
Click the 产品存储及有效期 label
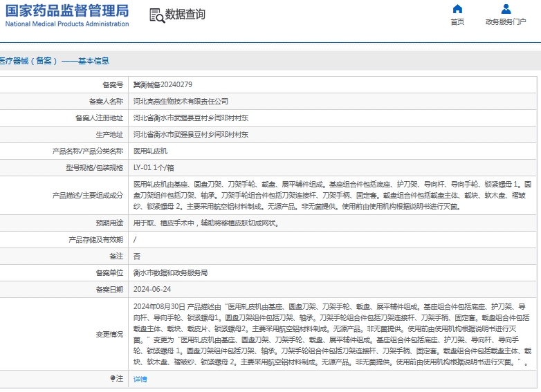click(96, 240)
